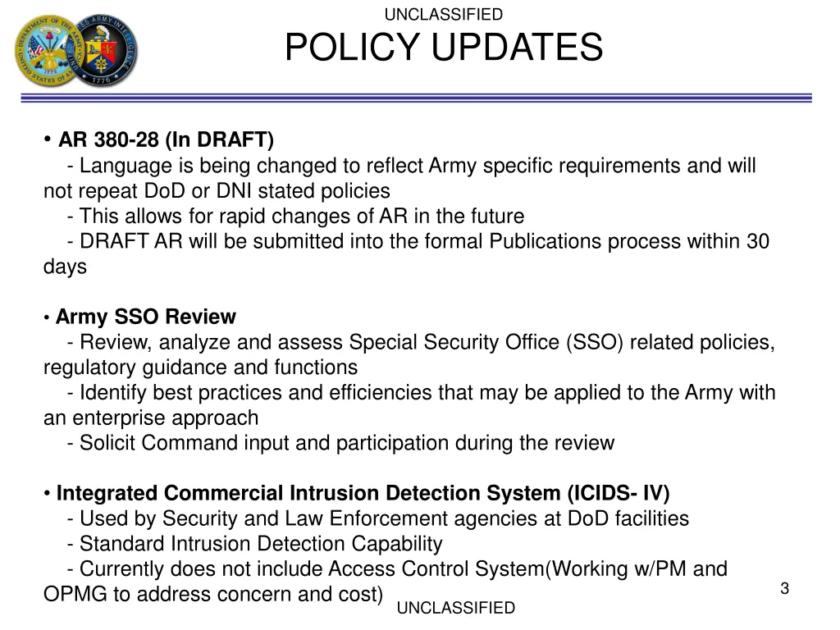
Task: Click the 'OPMG to address concern and cost' text
Action: click(213, 594)
